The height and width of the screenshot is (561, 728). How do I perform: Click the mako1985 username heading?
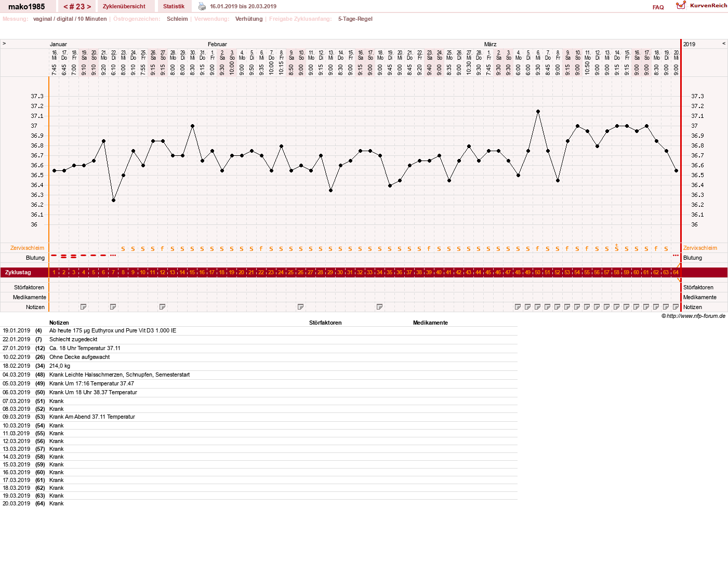[x=27, y=7]
